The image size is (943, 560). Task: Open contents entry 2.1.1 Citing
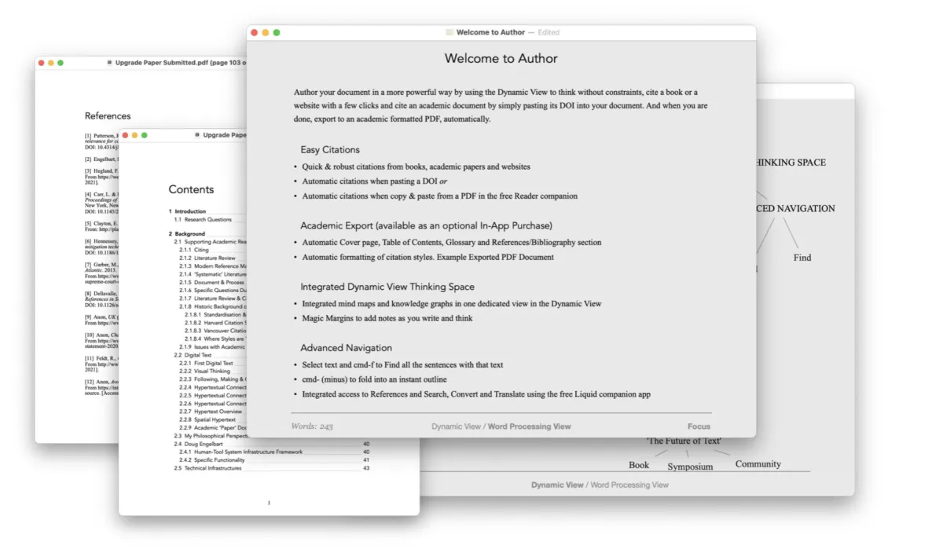(x=194, y=250)
